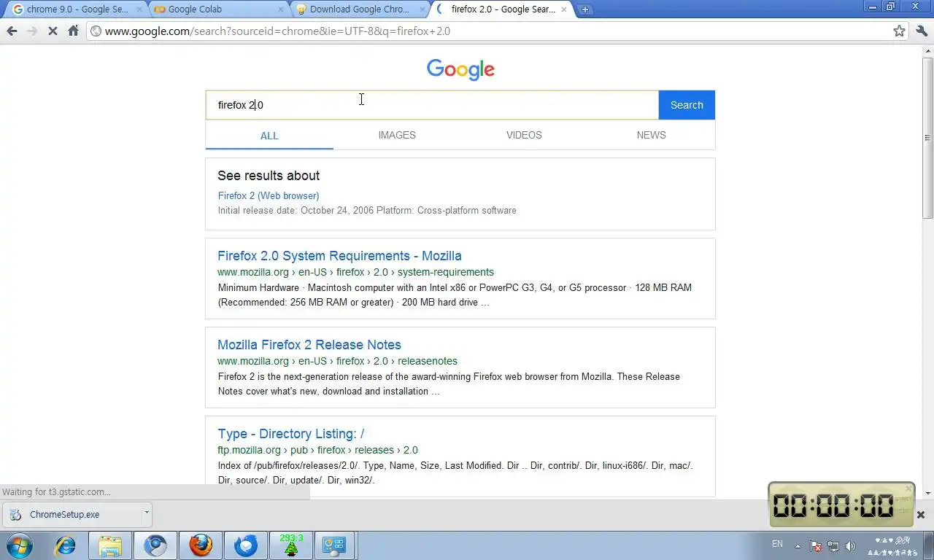Click ftp.mozilla.org releases 2.0 URL text
This screenshot has height=560, width=934.
[317, 450]
